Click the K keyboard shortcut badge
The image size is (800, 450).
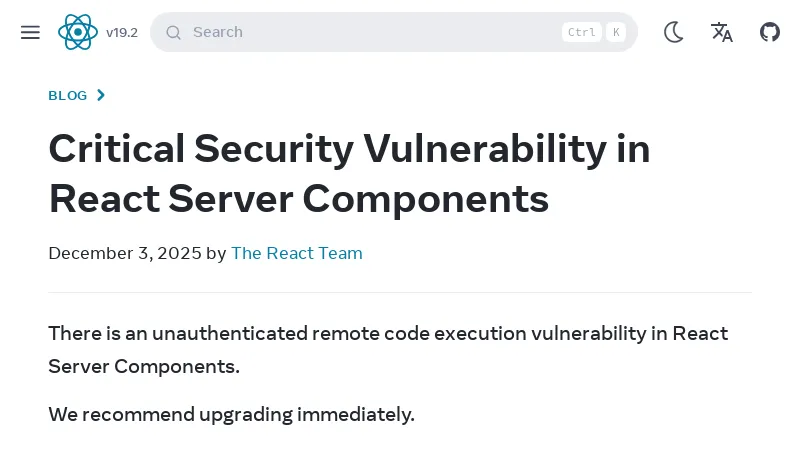[616, 32]
